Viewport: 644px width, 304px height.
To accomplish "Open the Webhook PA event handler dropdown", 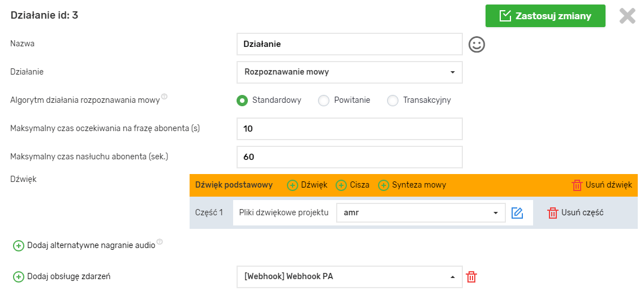I will click(x=349, y=277).
